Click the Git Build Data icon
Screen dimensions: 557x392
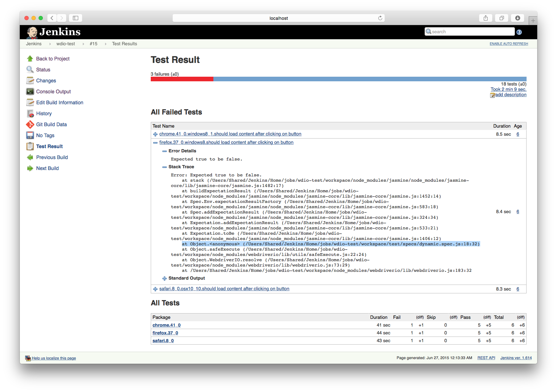pos(30,124)
